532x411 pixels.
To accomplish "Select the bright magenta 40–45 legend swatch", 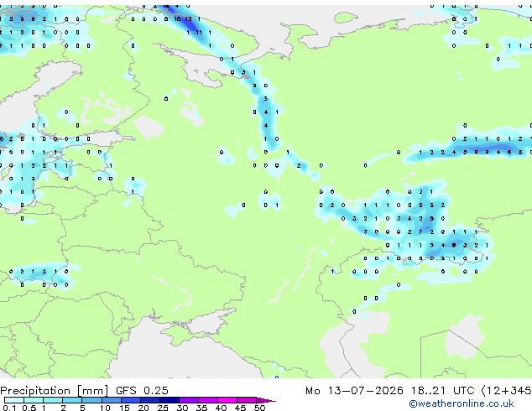I will pos(227,400).
